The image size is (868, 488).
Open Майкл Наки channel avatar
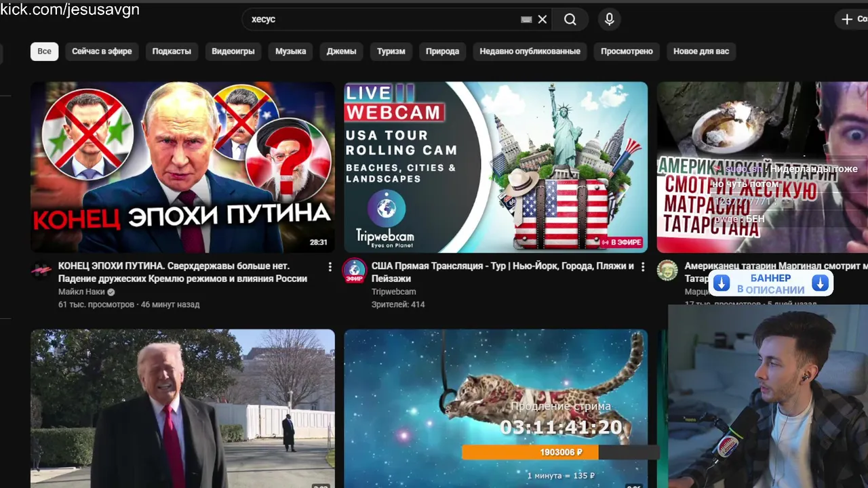[x=41, y=270]
